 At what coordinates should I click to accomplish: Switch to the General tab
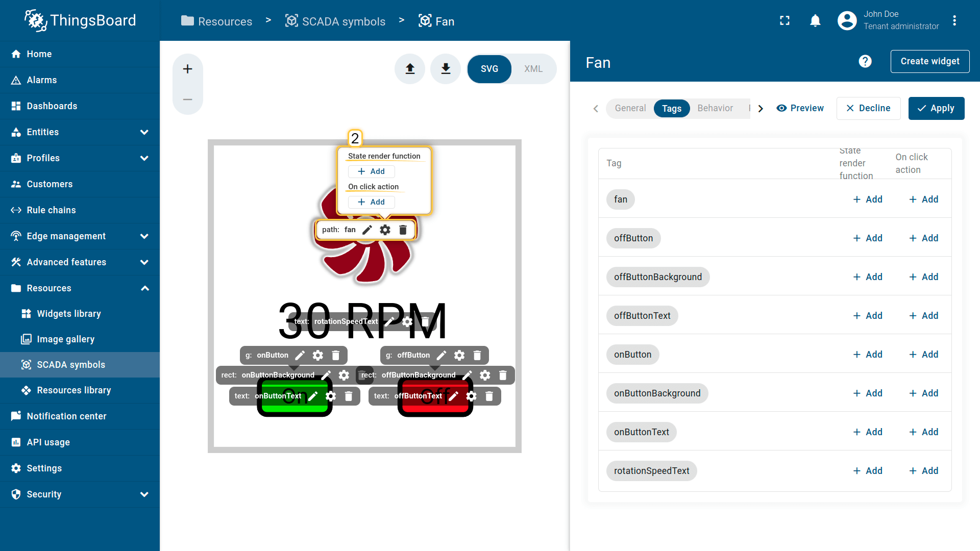[x=630, y=108]
